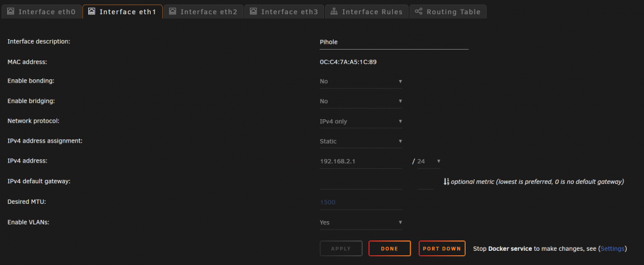Click the metric sort icon beside optional metric
The height and width of the screenshot is (265, 644).
click(x=446, y=181)
